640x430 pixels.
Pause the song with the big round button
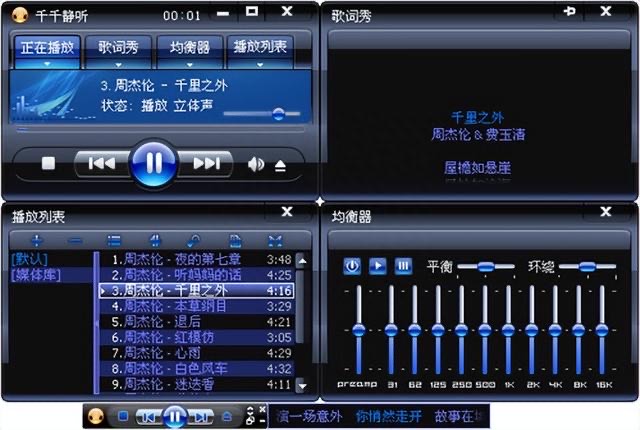point(153,162)
